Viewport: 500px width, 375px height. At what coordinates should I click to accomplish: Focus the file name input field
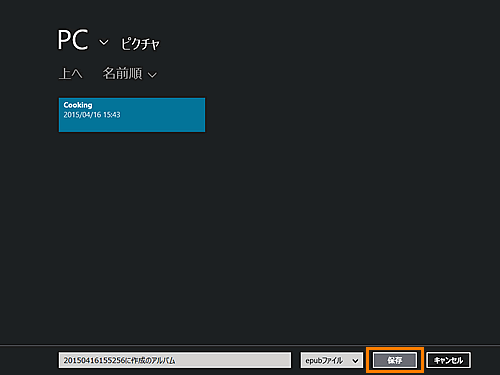click(x=175, y=360)
